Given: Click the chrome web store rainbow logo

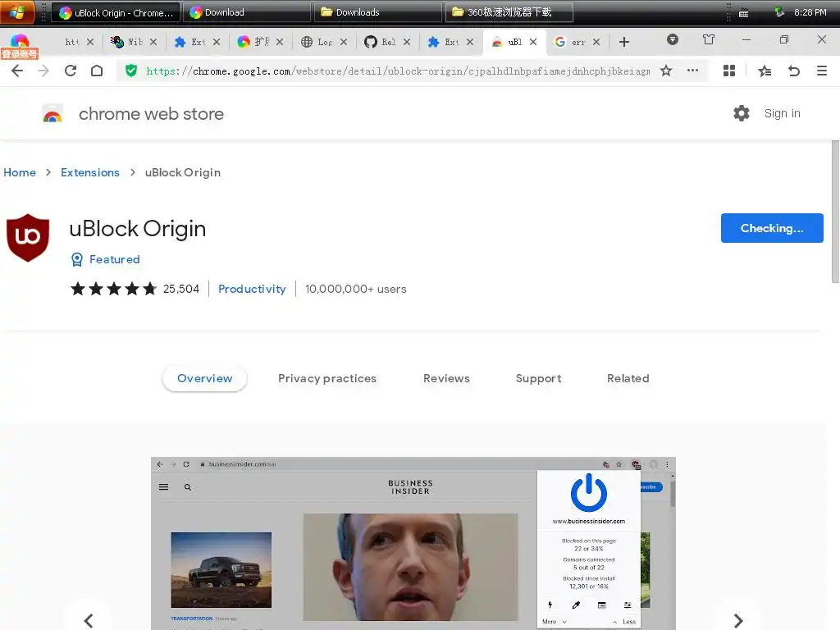Looking at the screenshot, I should [x=52, y=113].
